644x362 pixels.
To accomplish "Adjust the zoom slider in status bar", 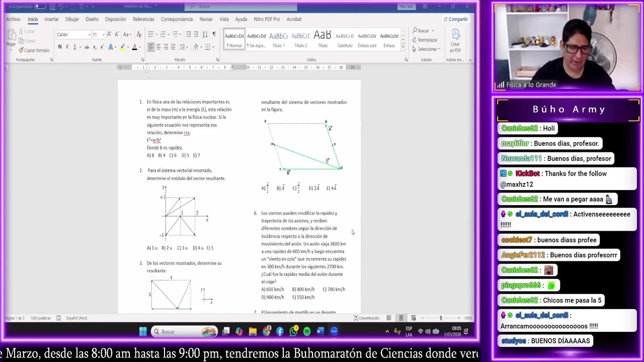I will [x=440, y=318].
